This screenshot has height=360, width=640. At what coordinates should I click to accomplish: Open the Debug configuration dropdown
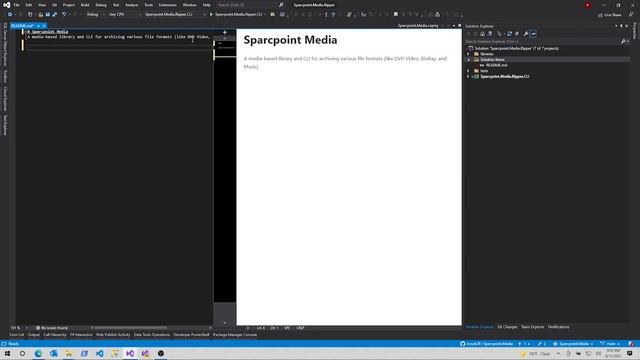(x=95, y=14)
